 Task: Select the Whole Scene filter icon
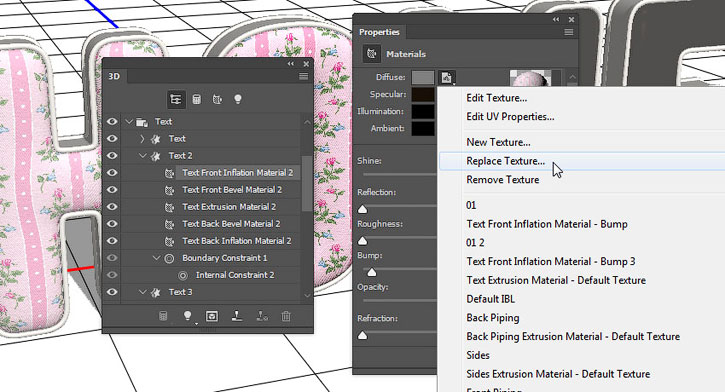click(x=176, y=99)
